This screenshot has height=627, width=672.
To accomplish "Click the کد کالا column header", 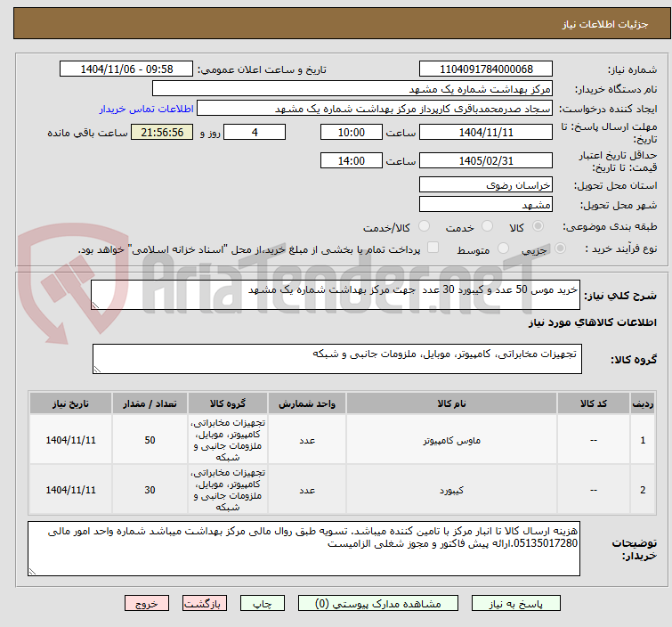I will tap(594, 403).
